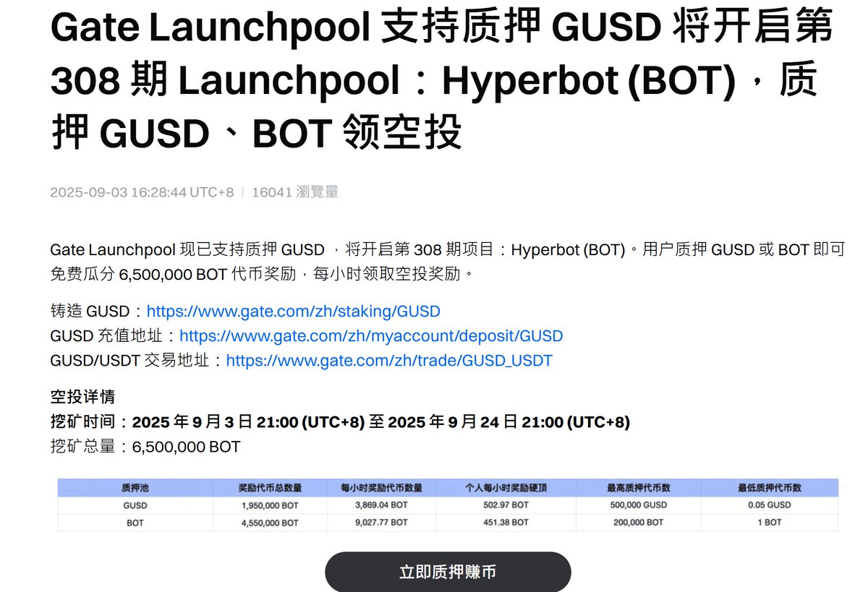
Task: Click the 4,550,000 BOT table cell
Action: (270, 523)
